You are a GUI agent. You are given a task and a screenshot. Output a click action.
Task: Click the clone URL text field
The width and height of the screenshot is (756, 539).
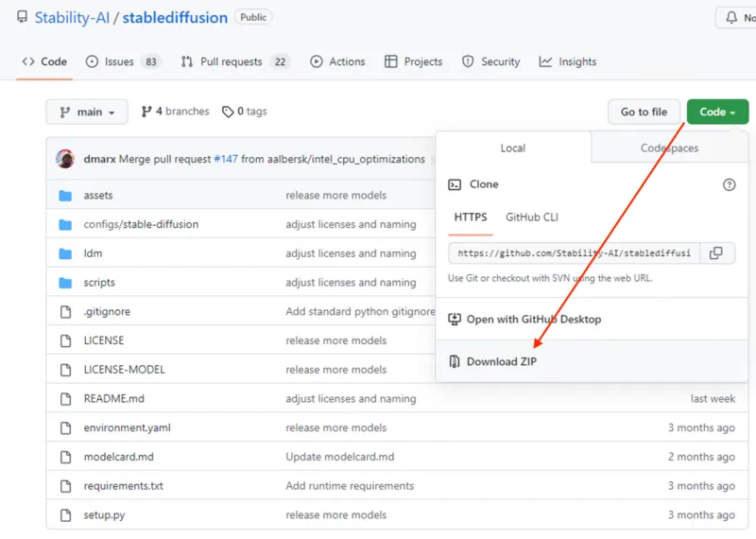[574, 252]
